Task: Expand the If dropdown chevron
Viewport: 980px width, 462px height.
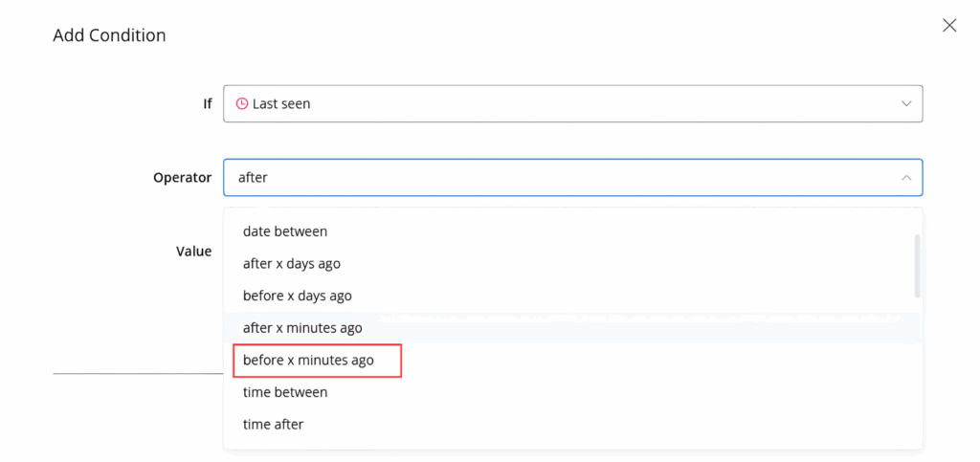Action: [x=906, y=103]
